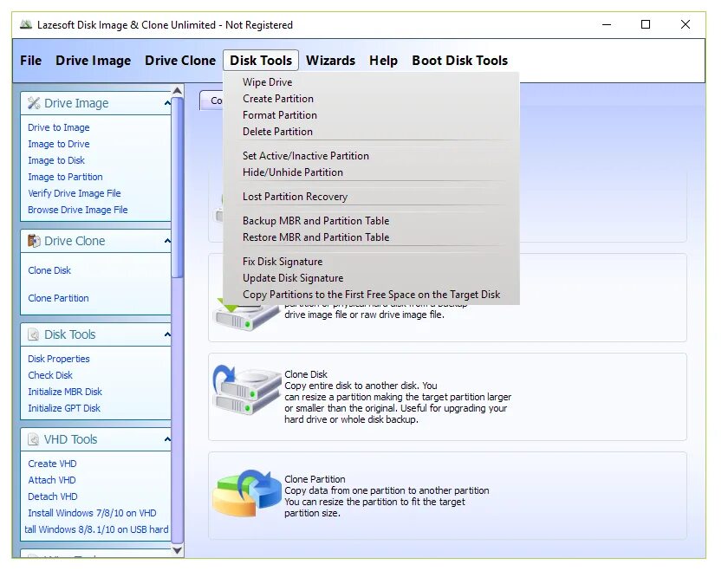Open the Drive Image menu
728x571 pixels.
(93, 61)
